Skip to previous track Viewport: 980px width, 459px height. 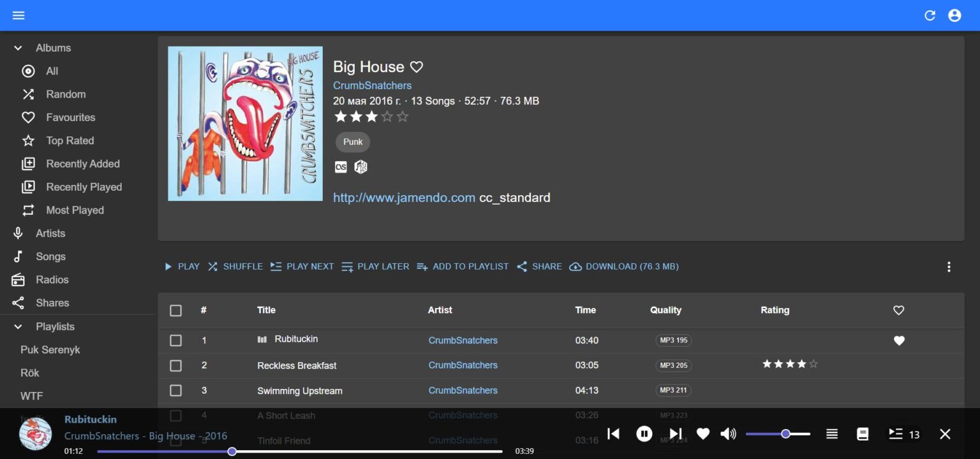pos(613,433)
